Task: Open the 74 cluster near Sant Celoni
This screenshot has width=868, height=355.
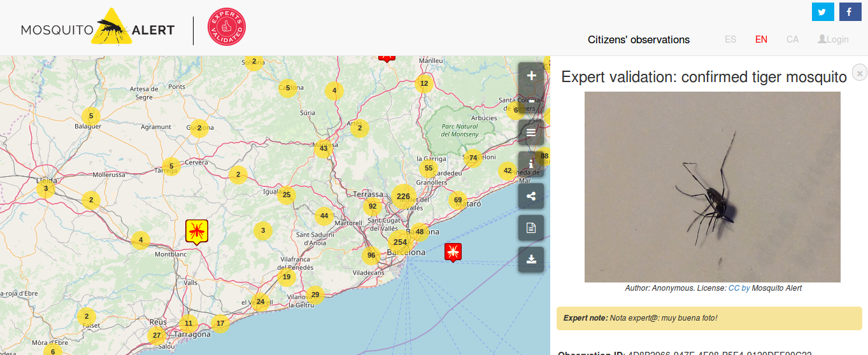Action: click(x=473, y=158)
